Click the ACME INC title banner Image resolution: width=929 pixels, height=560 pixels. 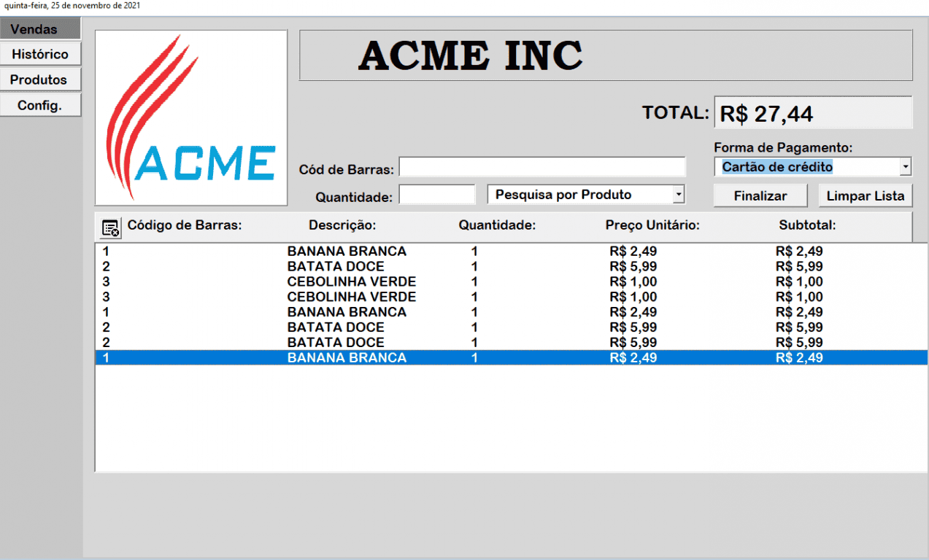pyautogui.click(x=606, y=55)
